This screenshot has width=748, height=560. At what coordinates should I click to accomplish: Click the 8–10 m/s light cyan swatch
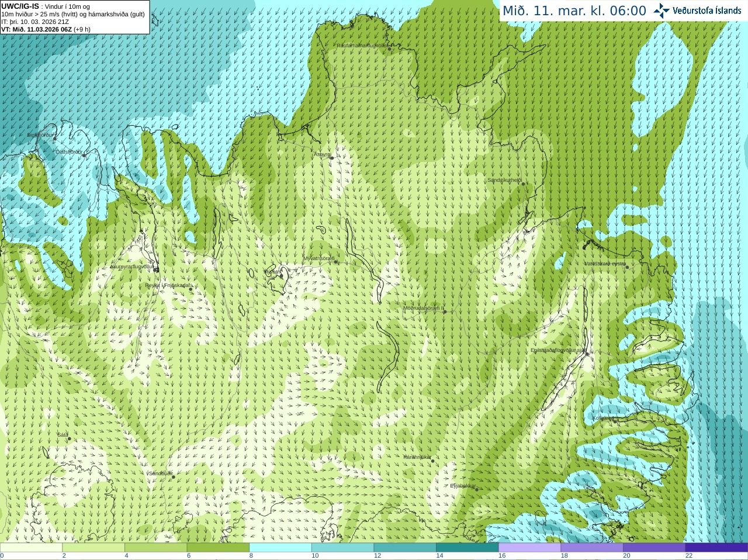280,548
